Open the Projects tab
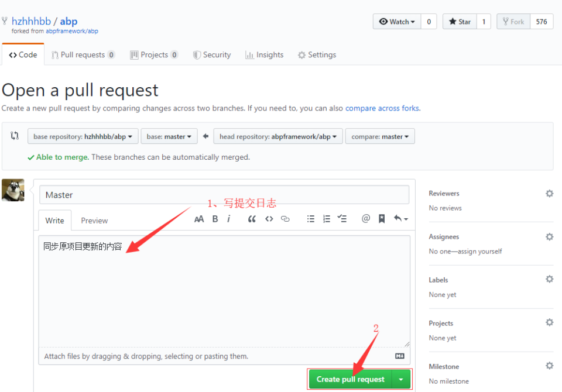 point(154,55)
